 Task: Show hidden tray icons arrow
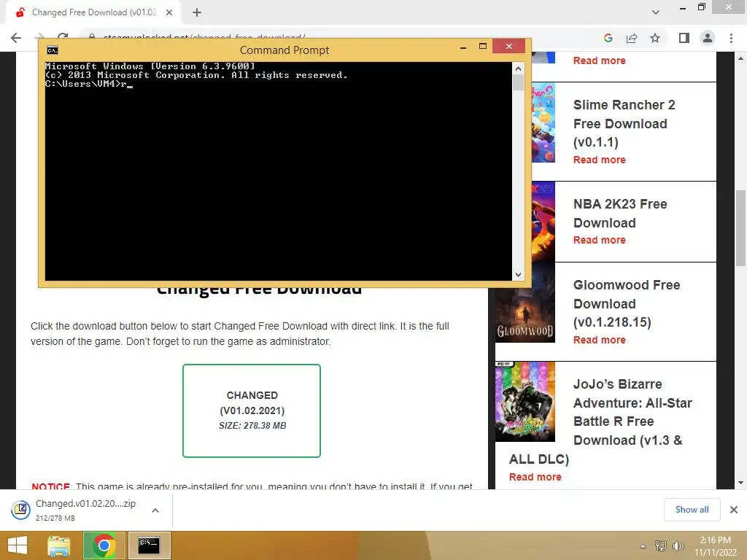643,546
